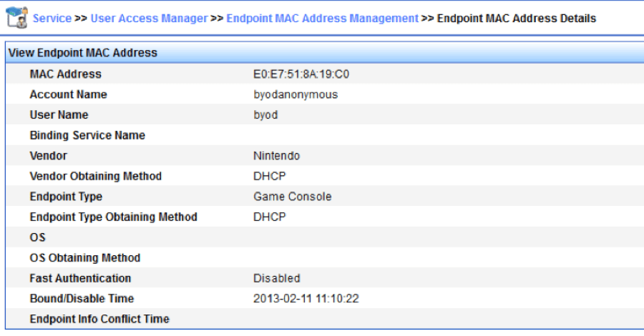Select the Nintendo vendor value
644x336 pixels.
[276, 156]
